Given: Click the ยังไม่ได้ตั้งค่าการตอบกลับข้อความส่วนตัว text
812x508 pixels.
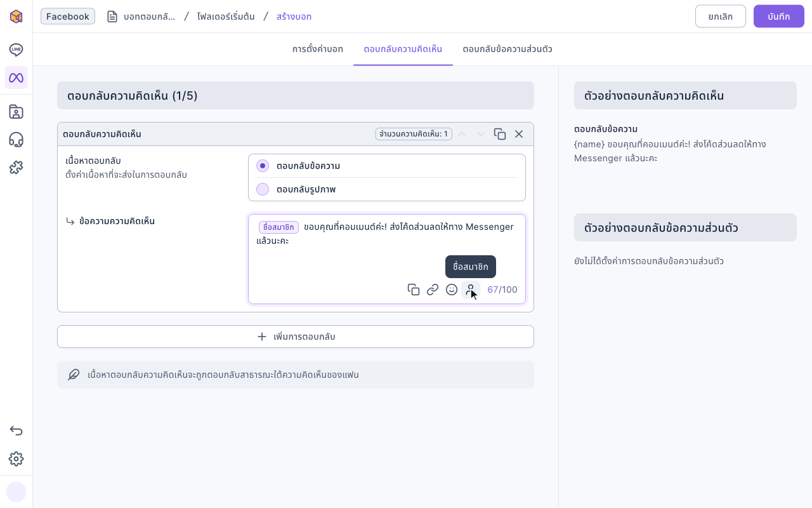Looking at the screenshot, I should click(x=649, y=261).
